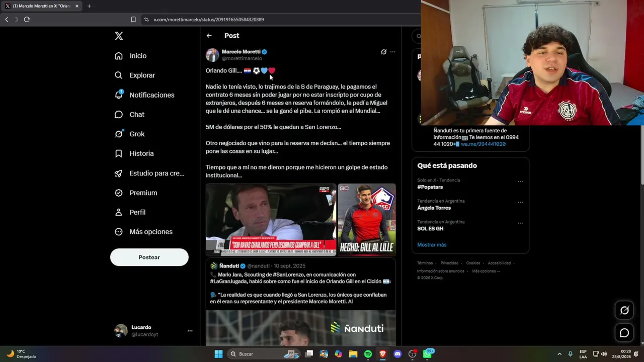Open Estudio para creadores
The height and width of the screenshot is (362, 644).
click(x=149, y=173)
